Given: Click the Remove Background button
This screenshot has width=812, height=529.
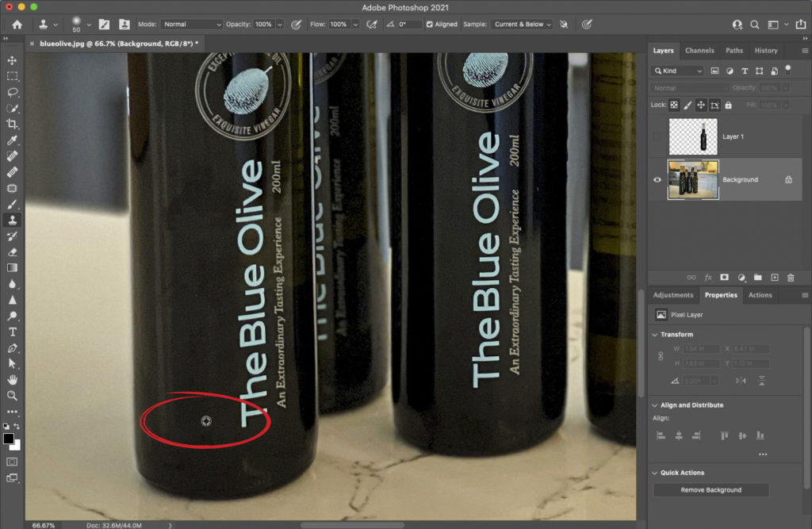Looking at the screenshot, I should pos(710,490).
